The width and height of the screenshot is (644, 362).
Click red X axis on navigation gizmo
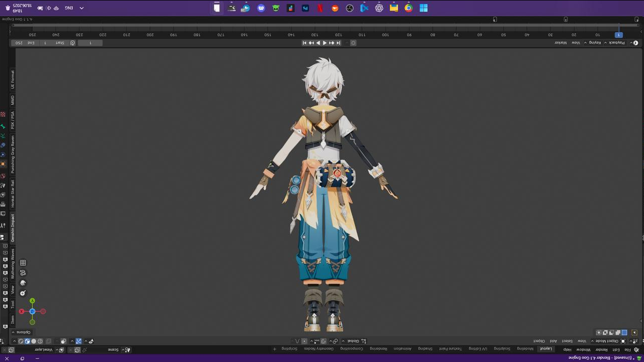22,311
